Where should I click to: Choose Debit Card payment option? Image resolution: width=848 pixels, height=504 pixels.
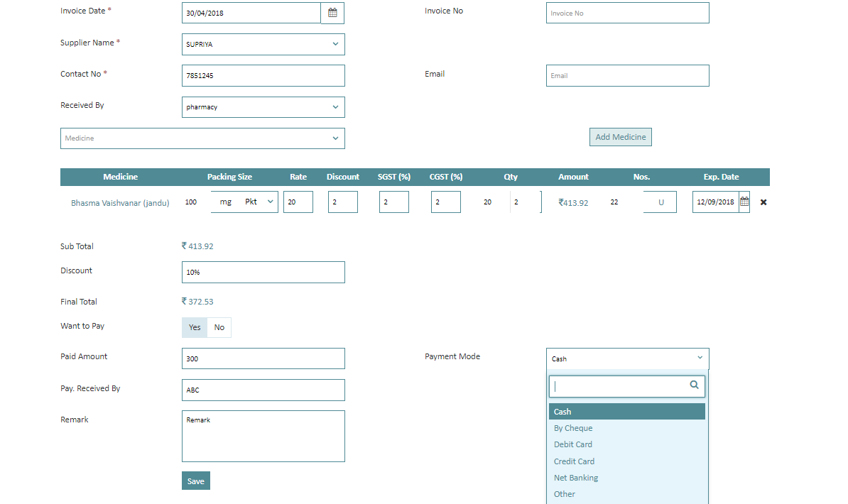pyautogui.click(x=627, y=444)
